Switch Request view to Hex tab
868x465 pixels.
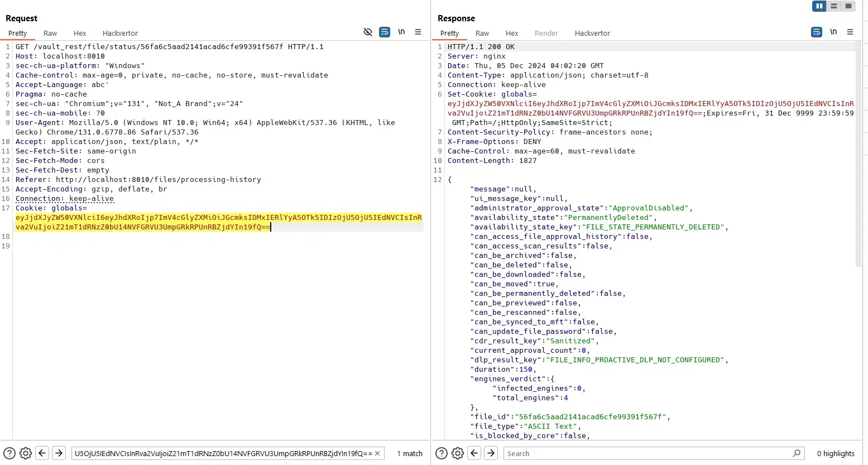[x=80, y=33]
